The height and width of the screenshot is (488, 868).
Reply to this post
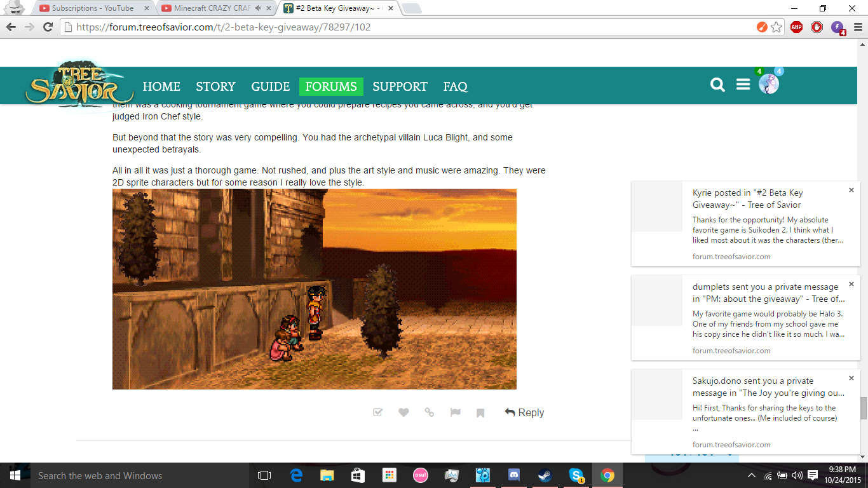[x=524, y=412]
